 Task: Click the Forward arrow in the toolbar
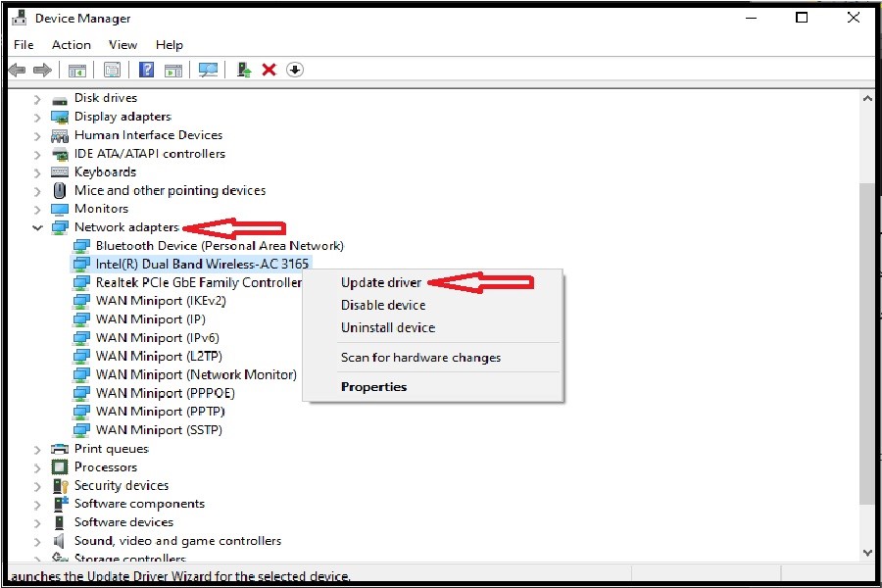pos(42,70)
